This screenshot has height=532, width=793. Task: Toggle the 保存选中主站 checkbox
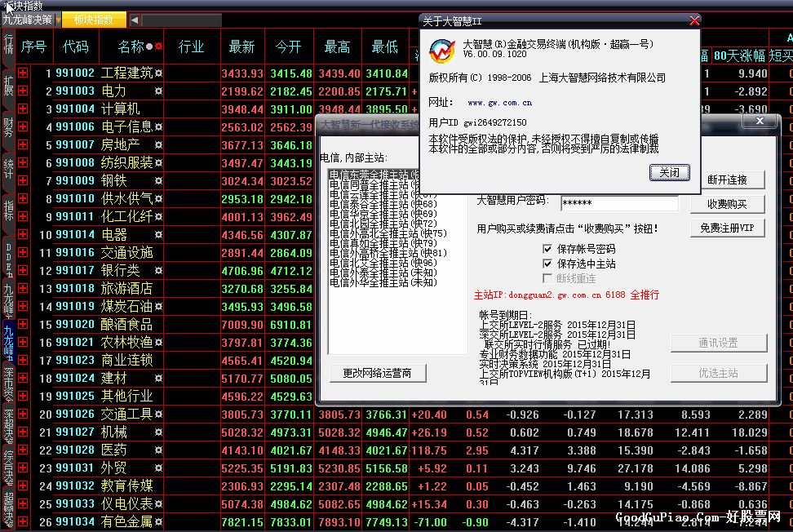(547, 264)
